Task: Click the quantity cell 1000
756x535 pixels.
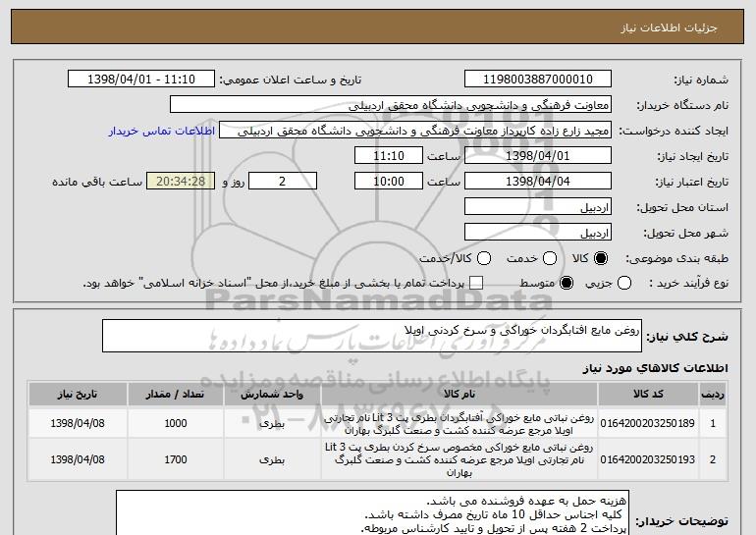Action: (x=176, y=423)
